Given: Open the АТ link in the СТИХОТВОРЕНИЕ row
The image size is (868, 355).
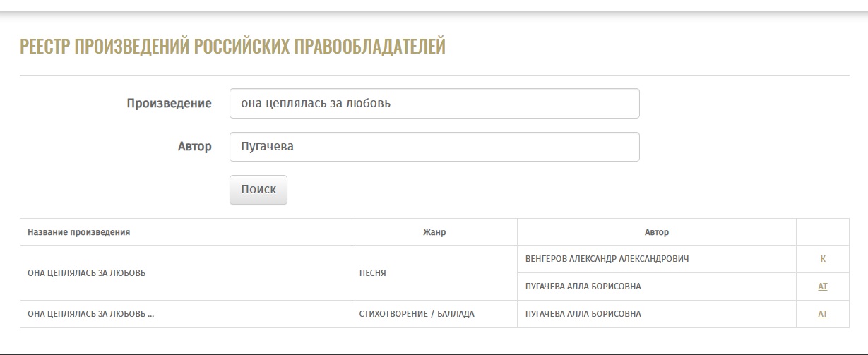Looking at the screenshot, I should pos(823,314).
